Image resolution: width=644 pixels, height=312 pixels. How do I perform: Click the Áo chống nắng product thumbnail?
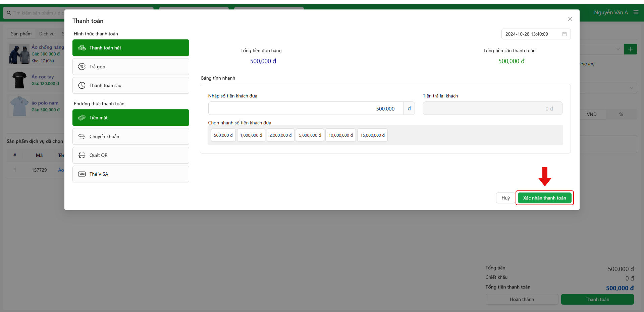point(19,54)
